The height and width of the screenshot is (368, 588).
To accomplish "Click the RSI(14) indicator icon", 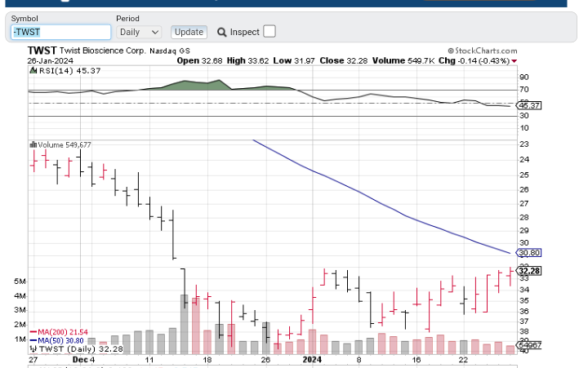I will [x=33, y=70].
